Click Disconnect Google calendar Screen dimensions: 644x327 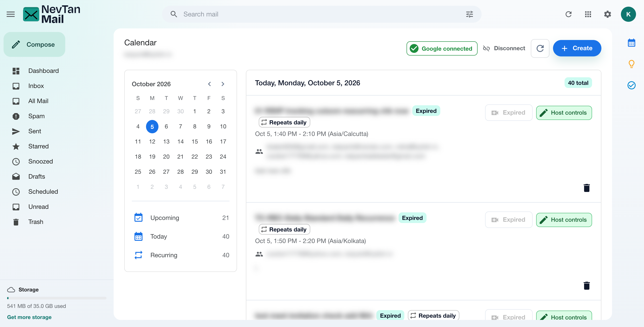[504, 48]
